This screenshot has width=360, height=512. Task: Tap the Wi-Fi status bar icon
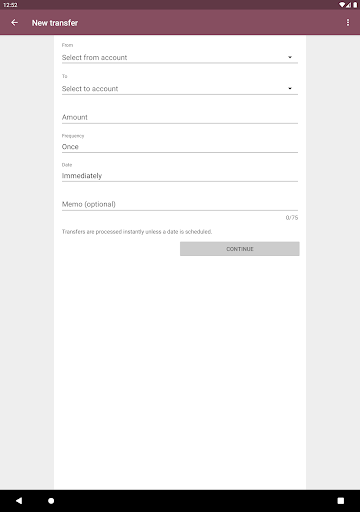click(342, 5)
